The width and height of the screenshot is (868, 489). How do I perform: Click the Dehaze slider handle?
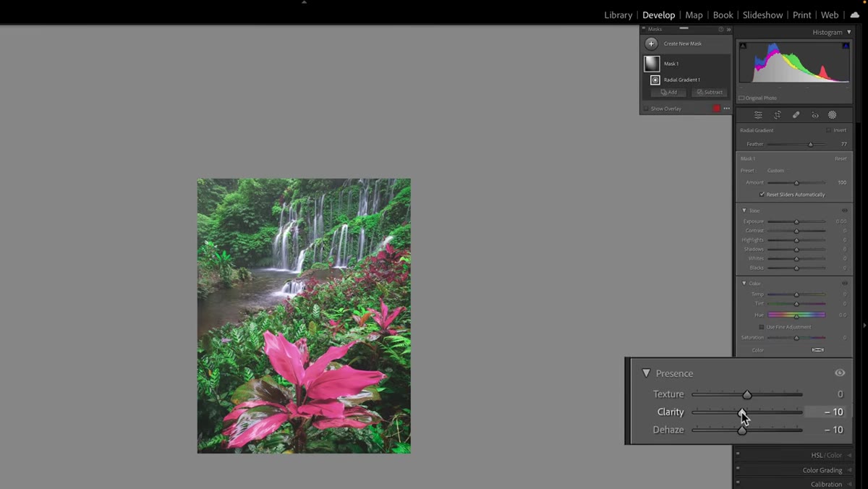tap(742, 430)
